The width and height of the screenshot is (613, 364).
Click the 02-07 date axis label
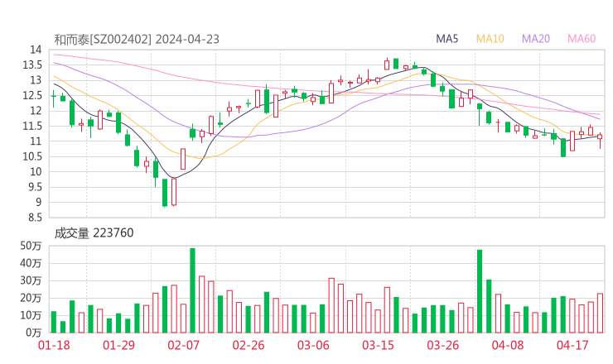183,345
